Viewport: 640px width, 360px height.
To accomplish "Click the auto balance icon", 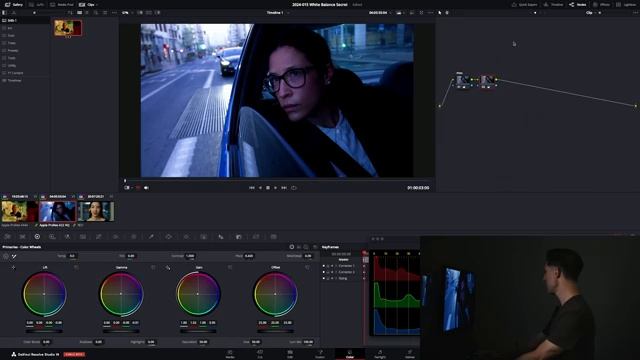I will [6, 256].
